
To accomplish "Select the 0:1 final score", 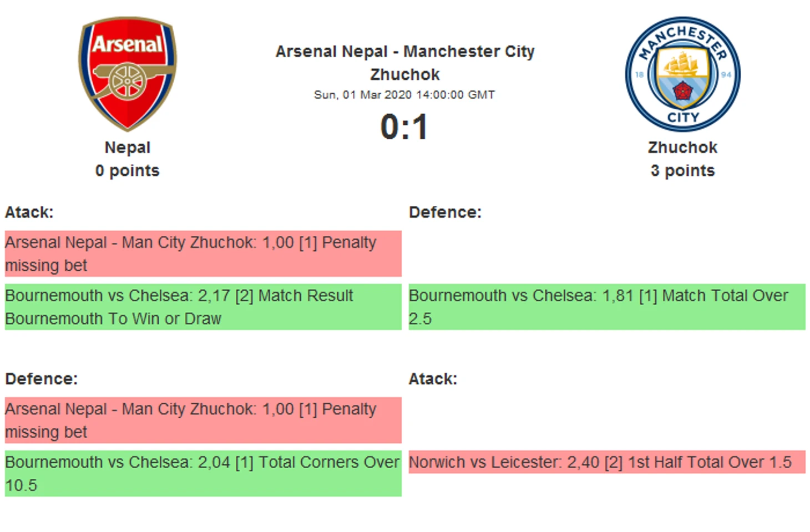I will click(x=404, y=127).
